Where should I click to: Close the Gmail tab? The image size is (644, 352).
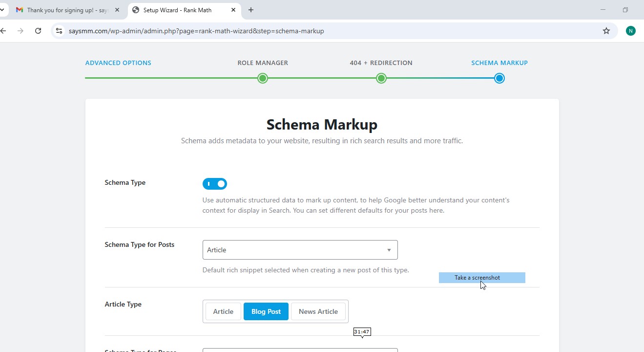(117, 10)
